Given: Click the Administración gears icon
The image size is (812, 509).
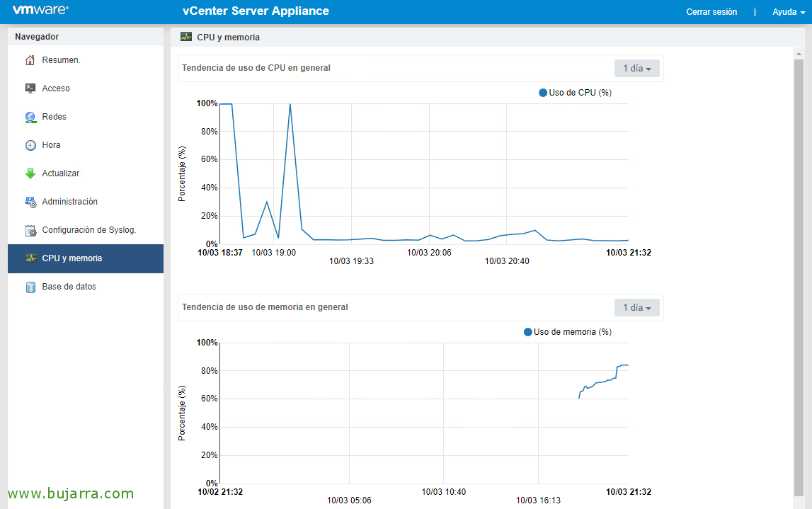Looking at the screenshot, I should click(30, 202).
